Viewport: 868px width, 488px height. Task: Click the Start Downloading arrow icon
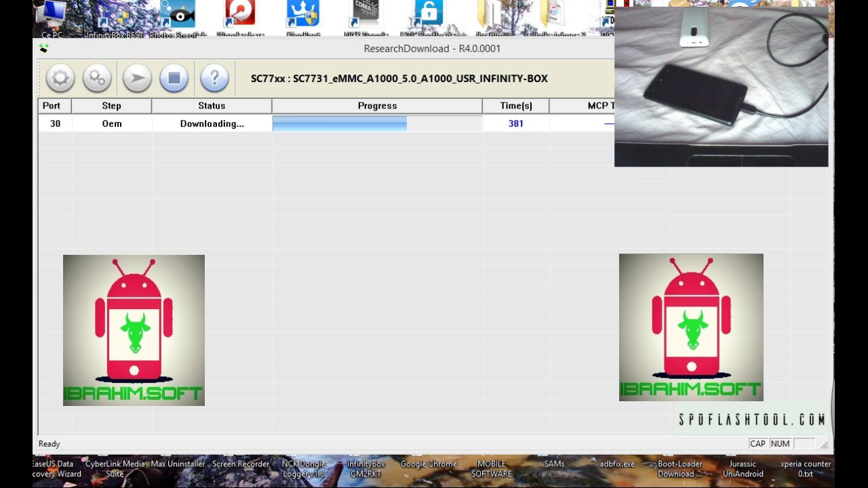(137, 79)
